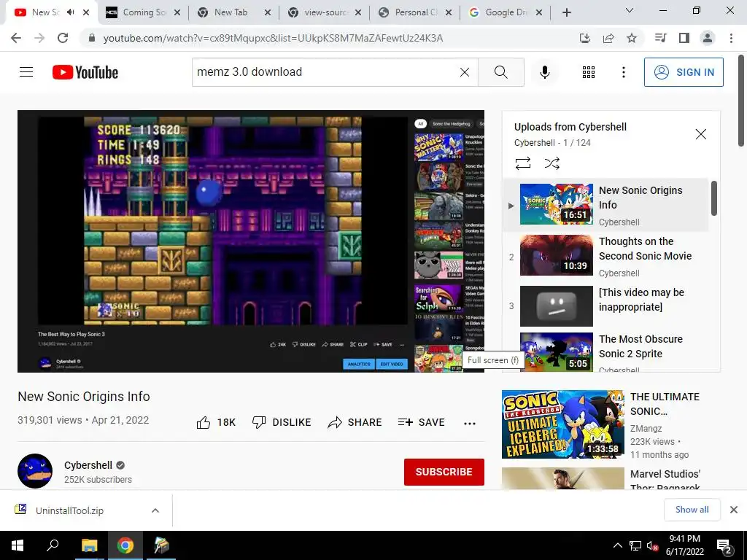Open YouTube settings three-dot menu

click(x=623, y=72)
